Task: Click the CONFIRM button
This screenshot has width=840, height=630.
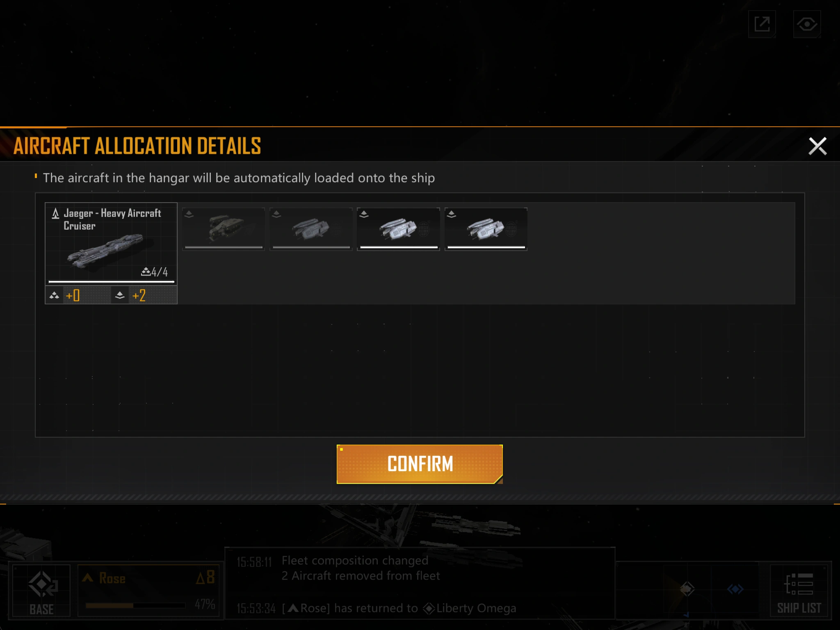Action: point(420,464)
